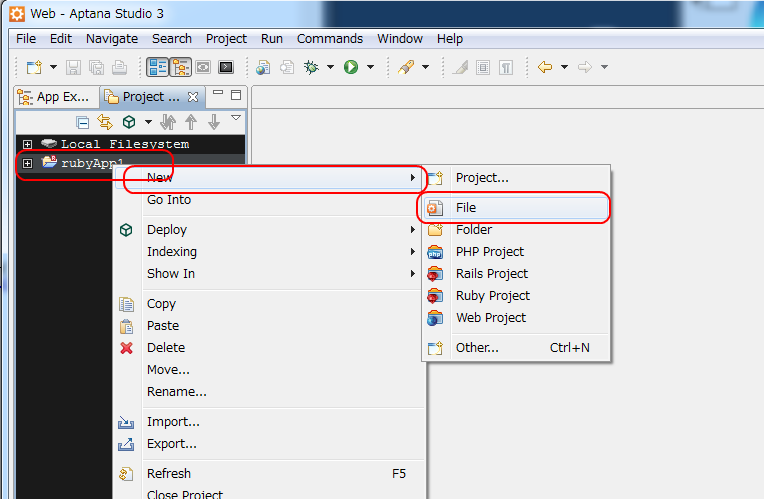Click Collapse All in Project Explorer
The width and height of the screenshot is (764, 499).
coord(82,122)
